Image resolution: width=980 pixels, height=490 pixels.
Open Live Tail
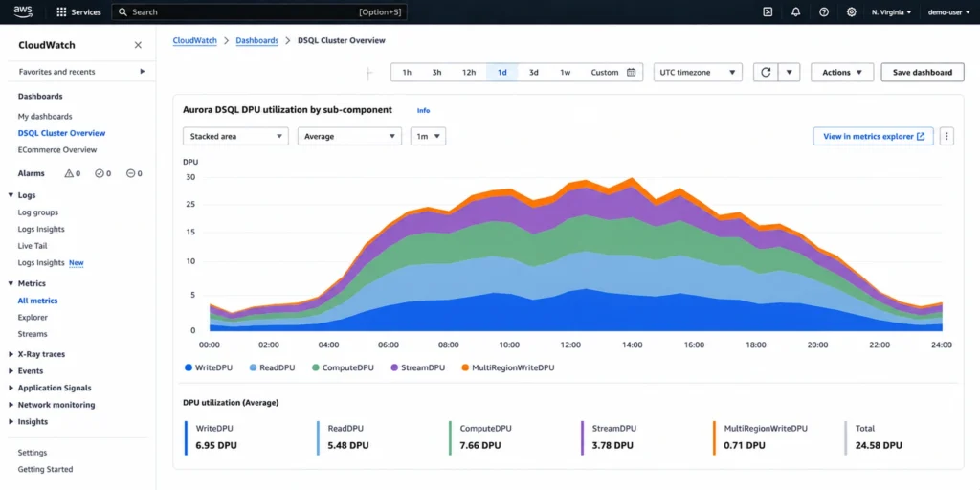(33, 246)
